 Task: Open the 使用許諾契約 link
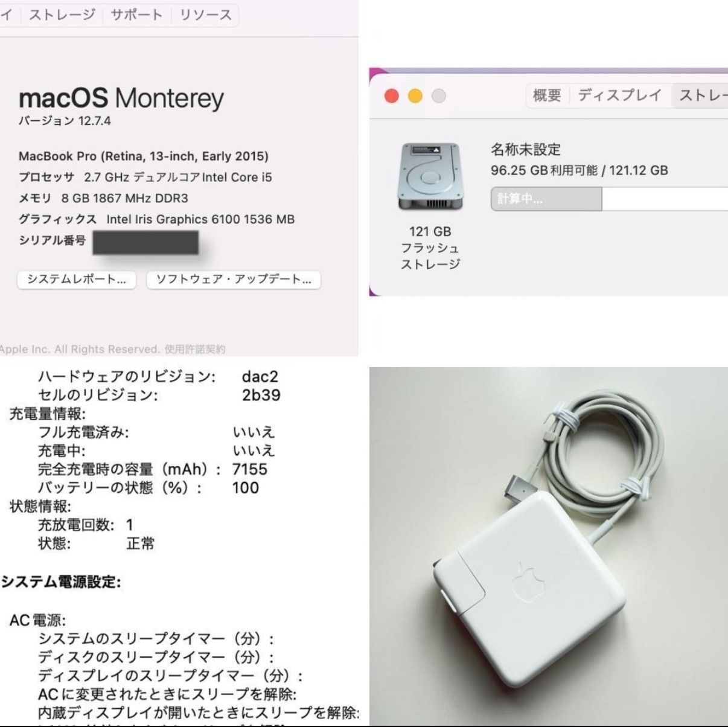click(194, 349)
